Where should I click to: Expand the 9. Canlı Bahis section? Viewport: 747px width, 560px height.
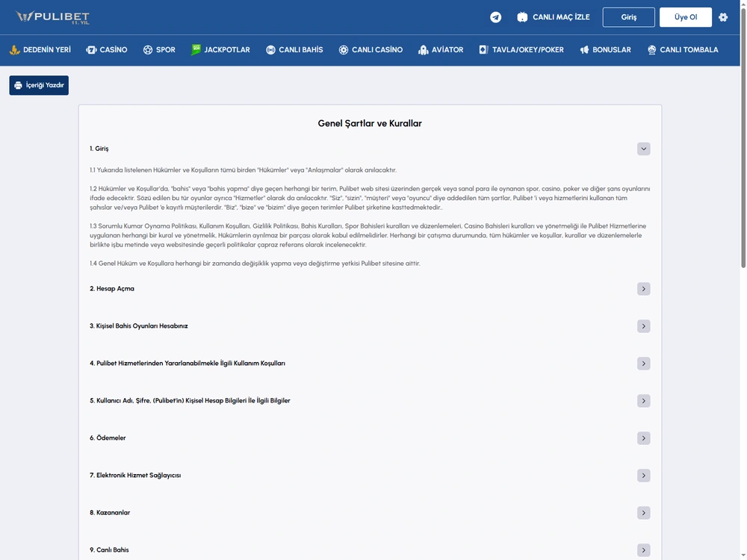pos(644,550)
